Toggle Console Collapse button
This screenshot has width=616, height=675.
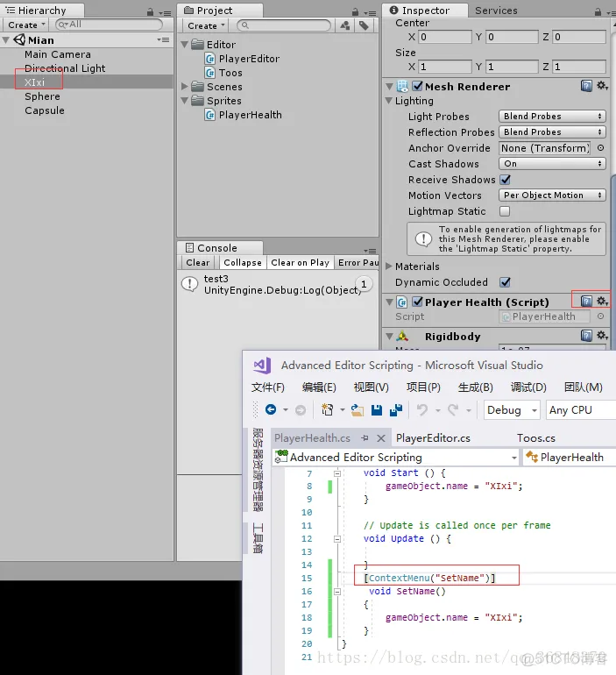pos(243,262)
